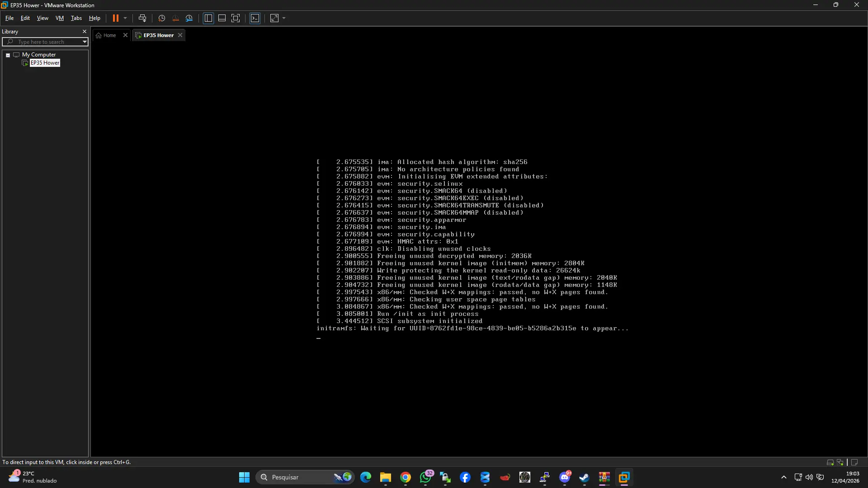Image resolution: width=868 pixels, height=488 pixels.
Task: Open Microsoft Edge from the taskbar
Action: pyautogui.click(x=366, y=477)
